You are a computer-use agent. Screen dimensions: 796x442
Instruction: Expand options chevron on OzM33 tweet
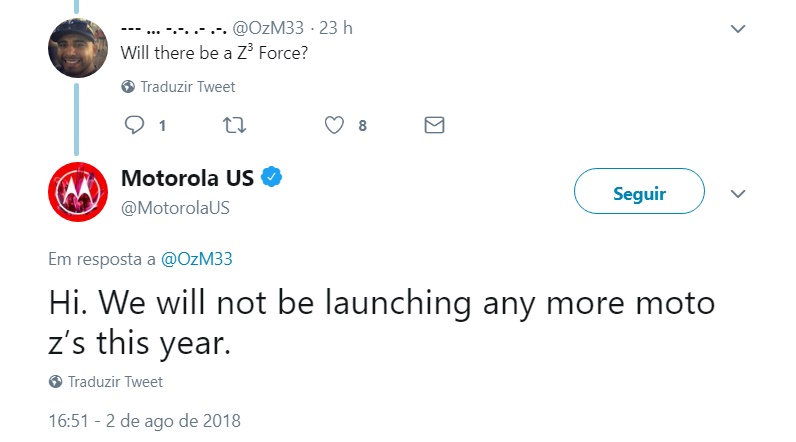point(738,29)
